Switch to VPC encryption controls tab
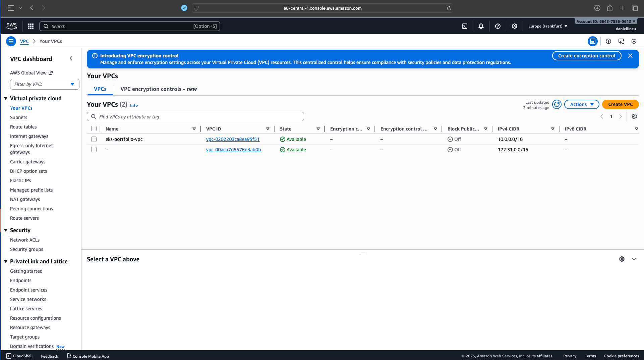Screen dimensions: 644x360 point(158,89)
